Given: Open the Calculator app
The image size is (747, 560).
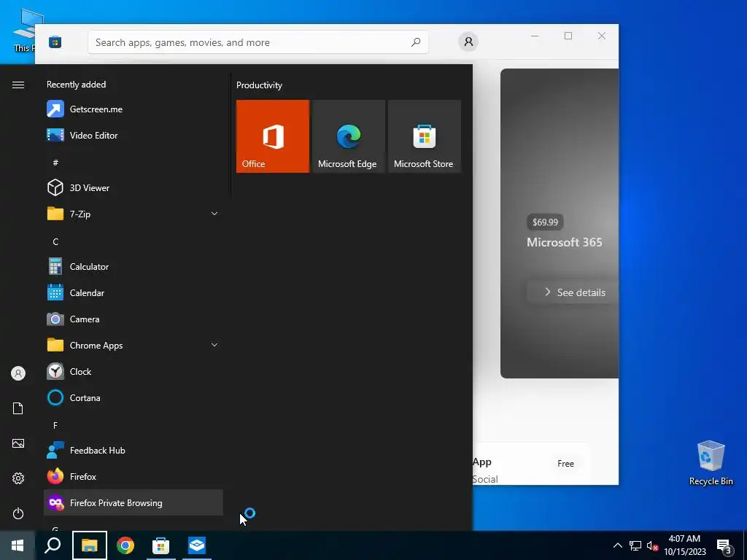Looking at the screenshot, I should point(133,267).
